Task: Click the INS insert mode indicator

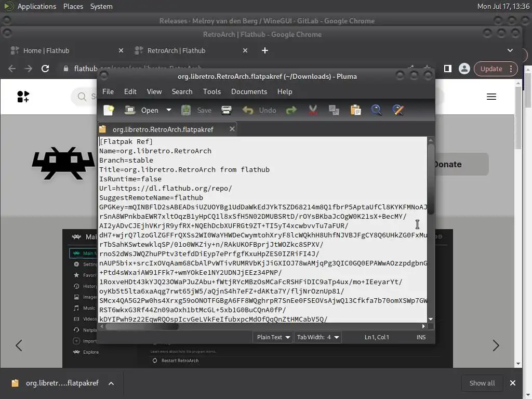Action: pyautogui.click(x=421, y=337)
